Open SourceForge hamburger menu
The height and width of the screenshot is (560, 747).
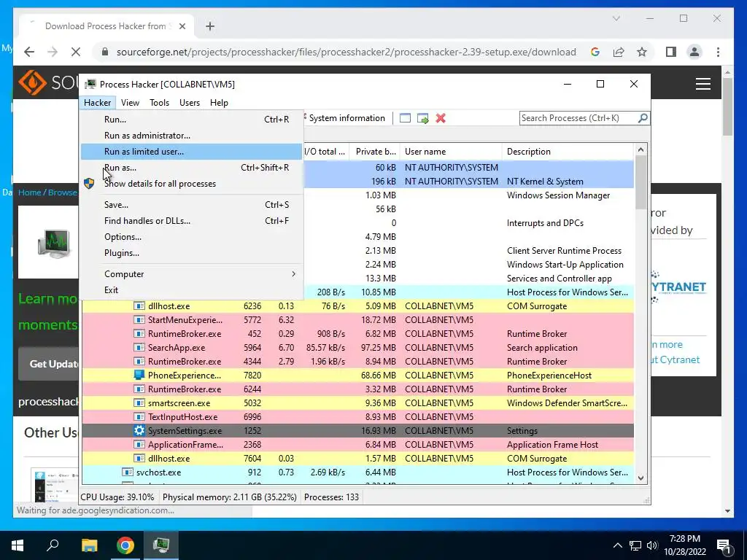coord(703,85)
